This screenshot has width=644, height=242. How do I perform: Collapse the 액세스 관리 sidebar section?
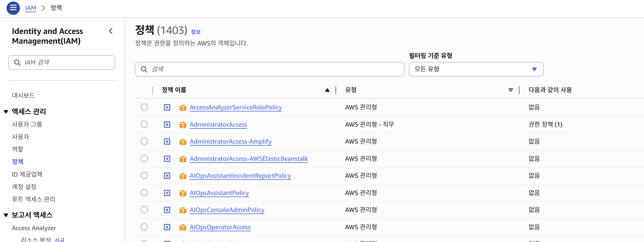pyautogui.click(x=6, y=112)
